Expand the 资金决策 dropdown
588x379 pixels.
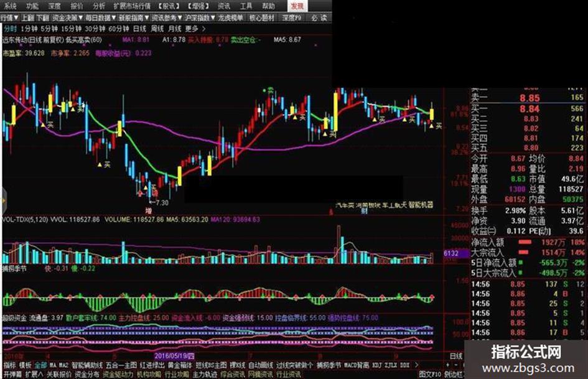(67, 17)
